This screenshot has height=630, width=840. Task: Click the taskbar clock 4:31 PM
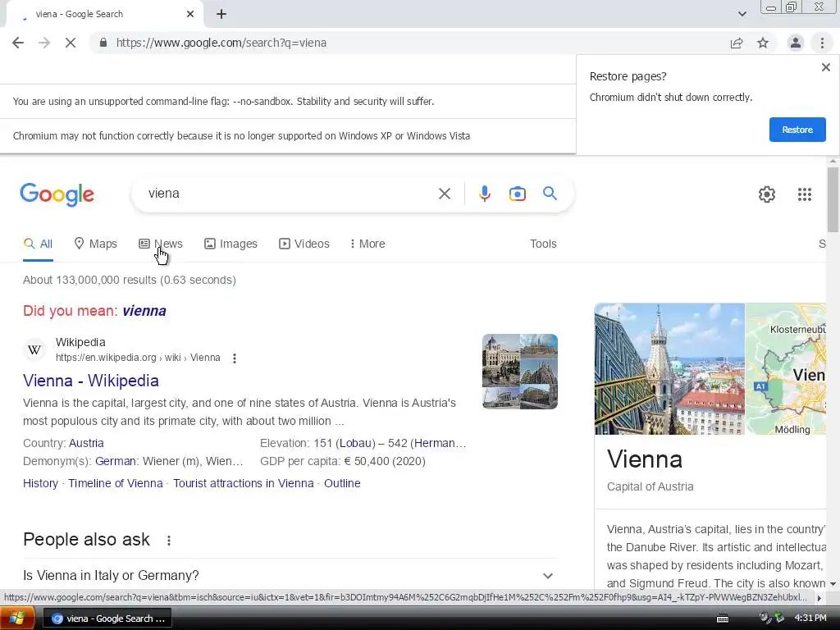(810, 619)
